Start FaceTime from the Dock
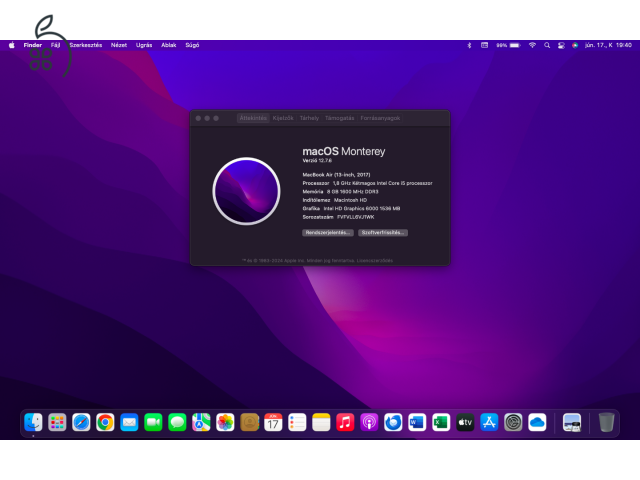The image size is (640, 480). coord(153,422)
